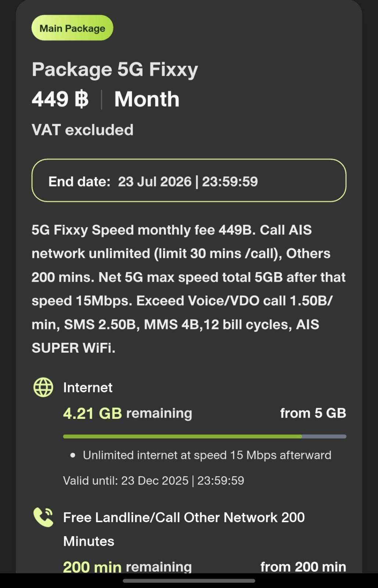Click the Internet section heading

[x=88, y=388]
